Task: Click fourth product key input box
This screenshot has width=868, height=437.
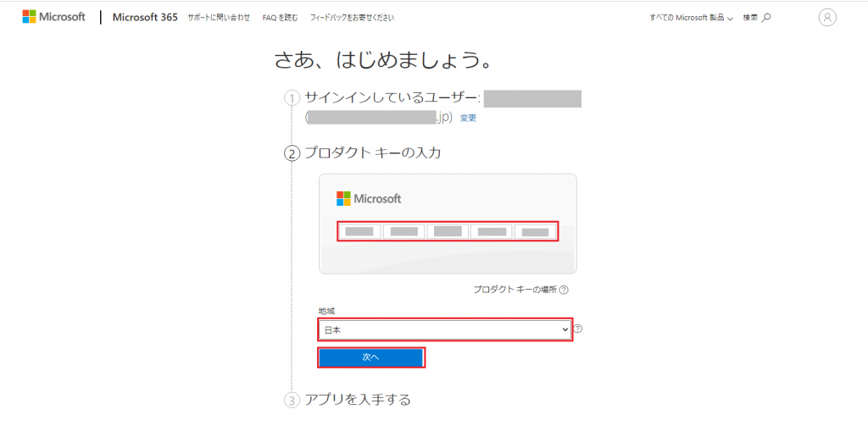Action: tap(492, 231)
